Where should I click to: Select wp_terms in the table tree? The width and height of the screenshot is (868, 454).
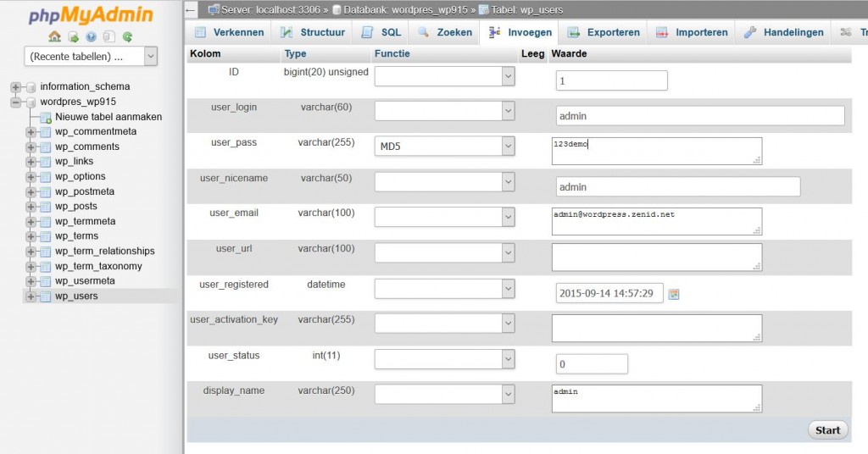(x=76, y=236)
